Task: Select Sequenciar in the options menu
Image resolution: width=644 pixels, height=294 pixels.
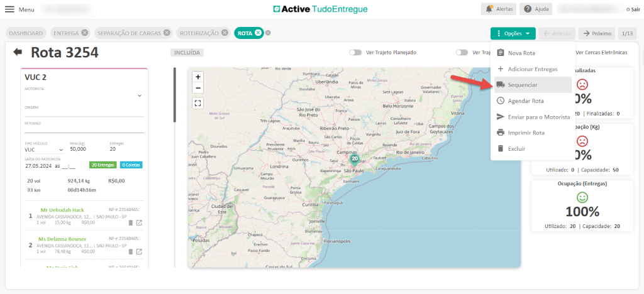Action: pyautogui.click(x=533, y=85)
